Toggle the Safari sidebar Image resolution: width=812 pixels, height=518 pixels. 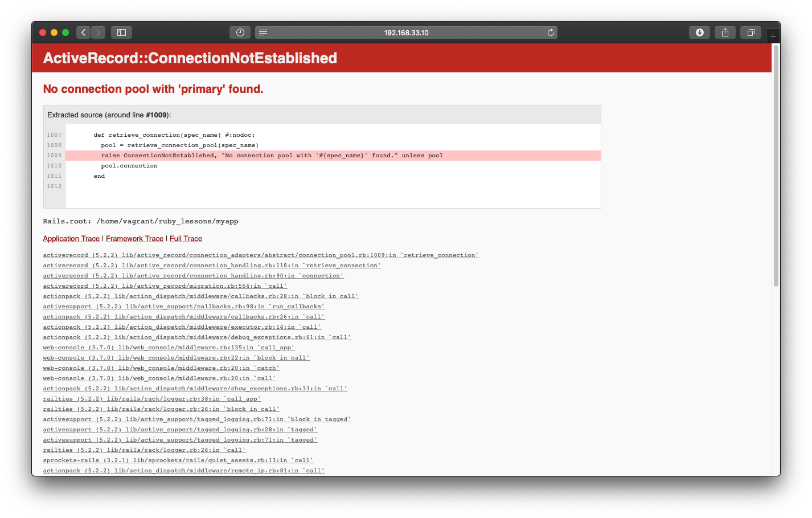click(x=121, y=32)
